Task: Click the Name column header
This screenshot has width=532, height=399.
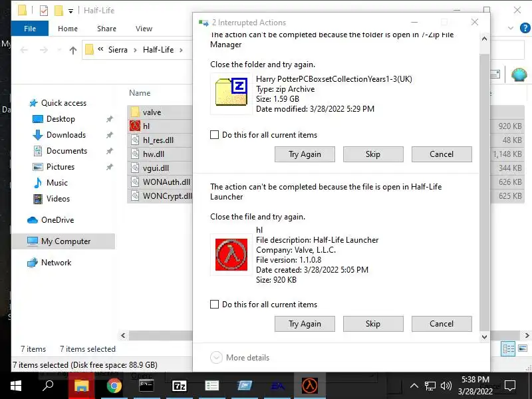Action: (x=140, y=93)
